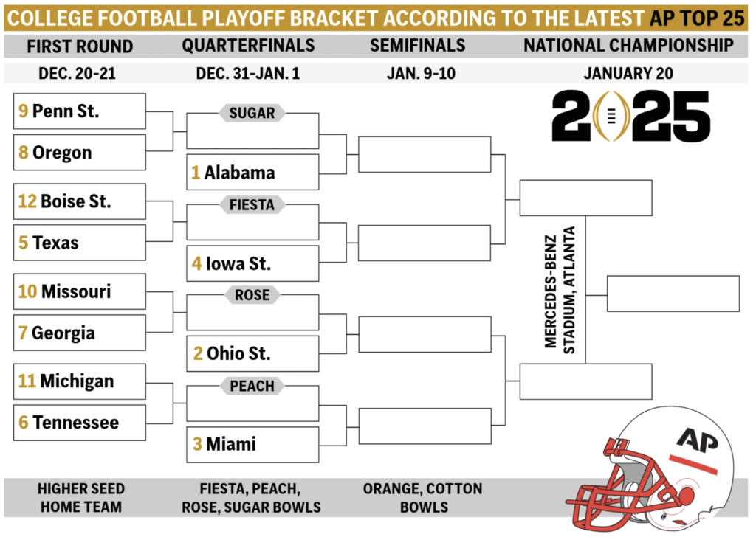Click the NATIONAL CHAMPIONSHIP column header
The width and height of the screenshot is (756, 537).
tap(629, 46)
